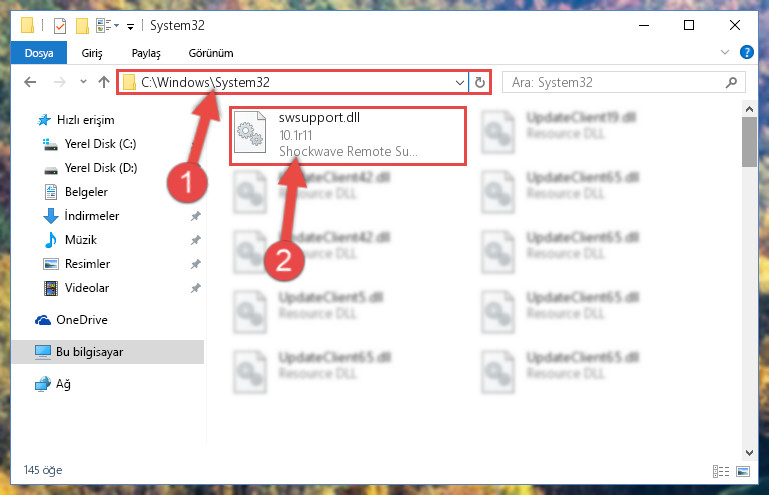Click the new folder quick access icon

tap(82, 26)
